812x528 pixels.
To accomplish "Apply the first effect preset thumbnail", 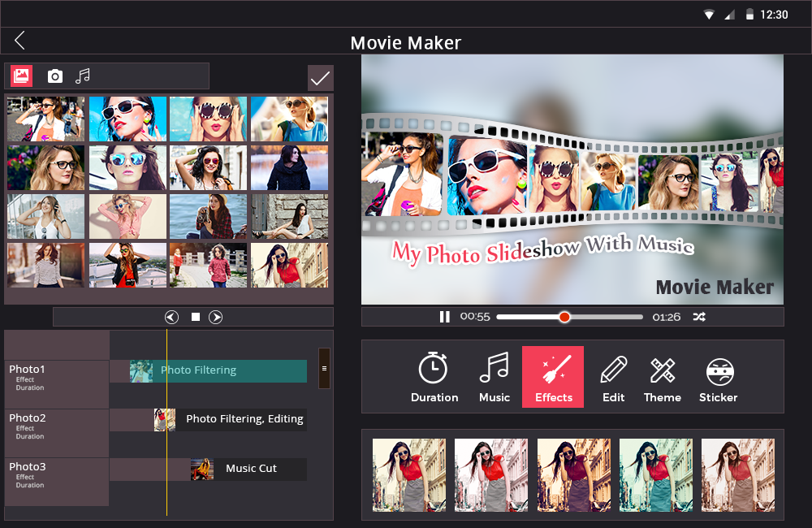I will tap(409, 475).
